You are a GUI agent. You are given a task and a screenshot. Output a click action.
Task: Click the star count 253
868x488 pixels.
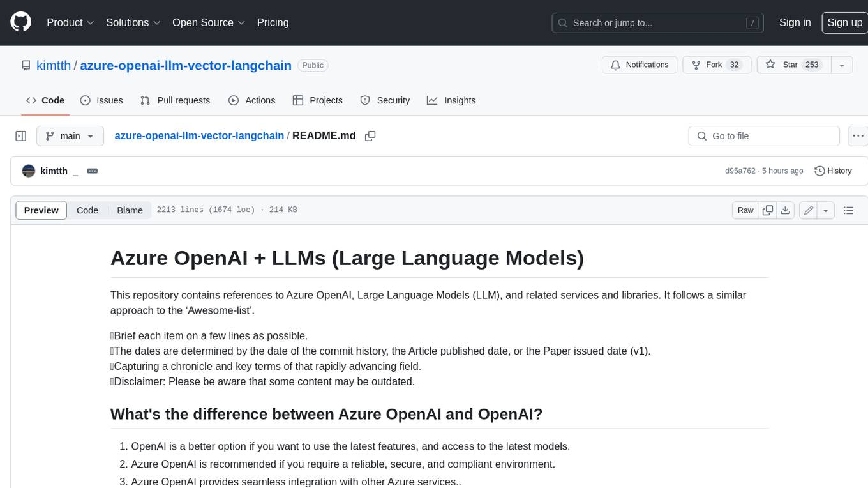tap(812, 65)
